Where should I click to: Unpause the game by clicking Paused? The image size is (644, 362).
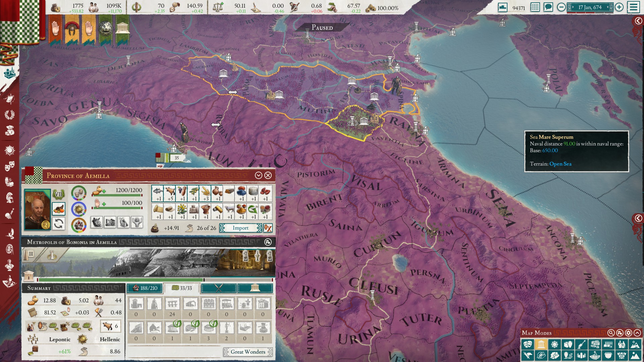[x=321, y=28]
